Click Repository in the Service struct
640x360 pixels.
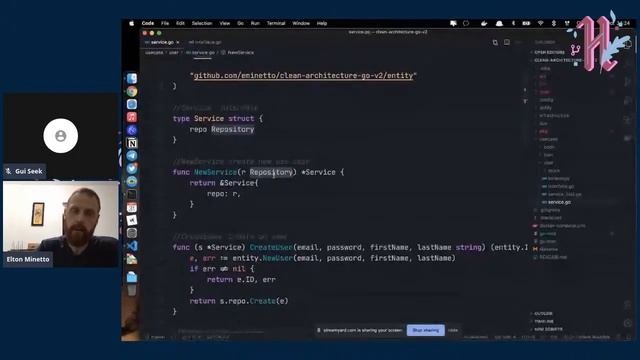tap(233, 129)
